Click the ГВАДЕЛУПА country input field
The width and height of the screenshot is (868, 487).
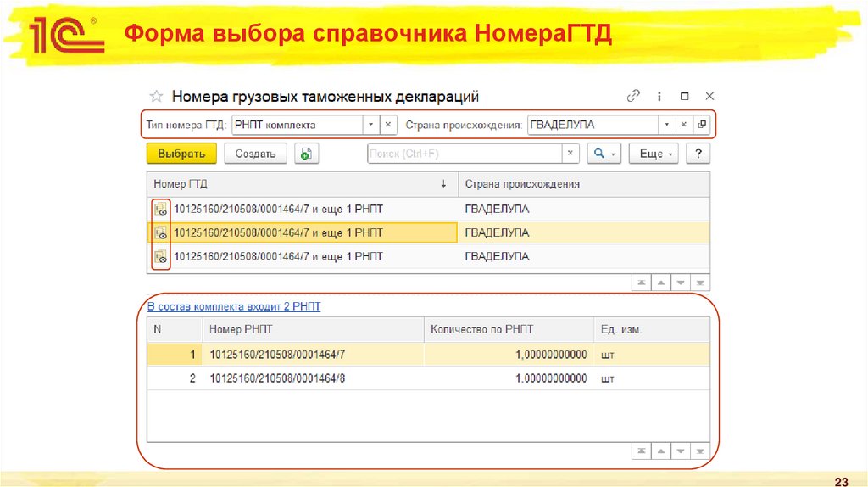pyautogui.click(x=593, y=125)
